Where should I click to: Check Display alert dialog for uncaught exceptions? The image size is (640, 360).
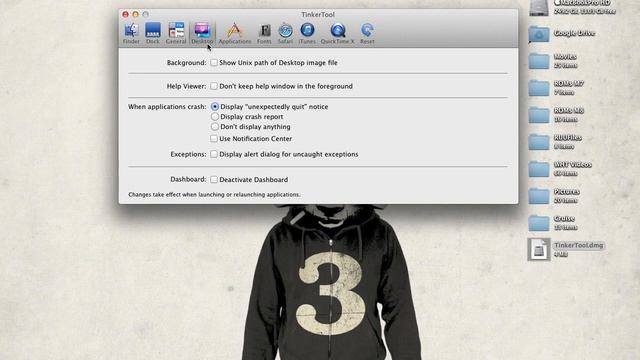(214, 154)
